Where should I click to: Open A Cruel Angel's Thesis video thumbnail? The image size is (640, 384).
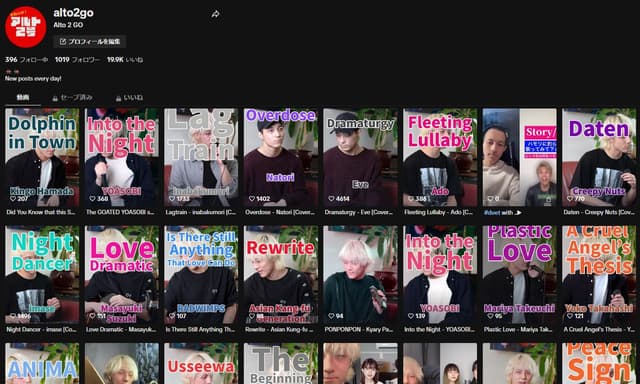coord(599,275)
